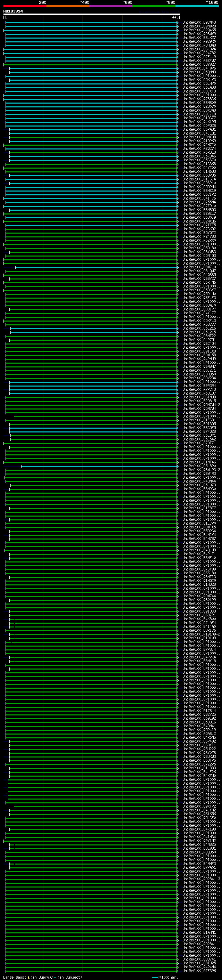Image resolution: width=222 pixels, height=980 pixels.
Task: Click the label UniRef100_C7LAE4
Action: [x=199, y=623]
